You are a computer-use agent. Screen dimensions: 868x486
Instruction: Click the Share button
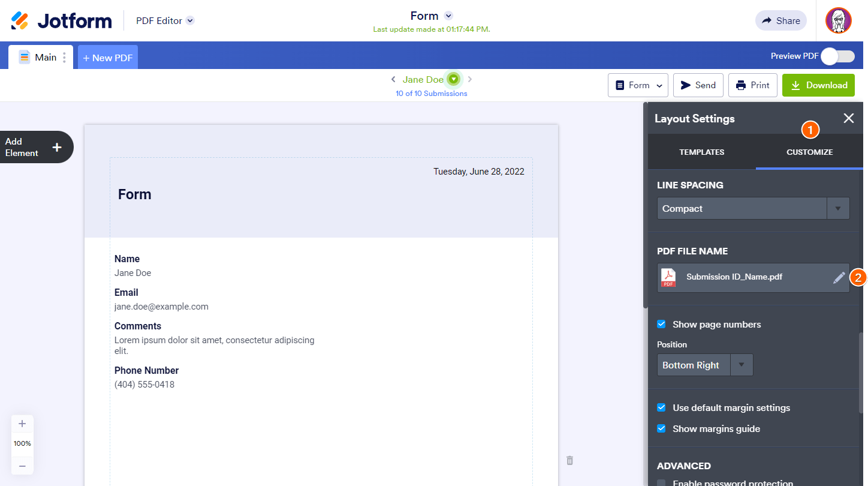[x=781, y=20]
